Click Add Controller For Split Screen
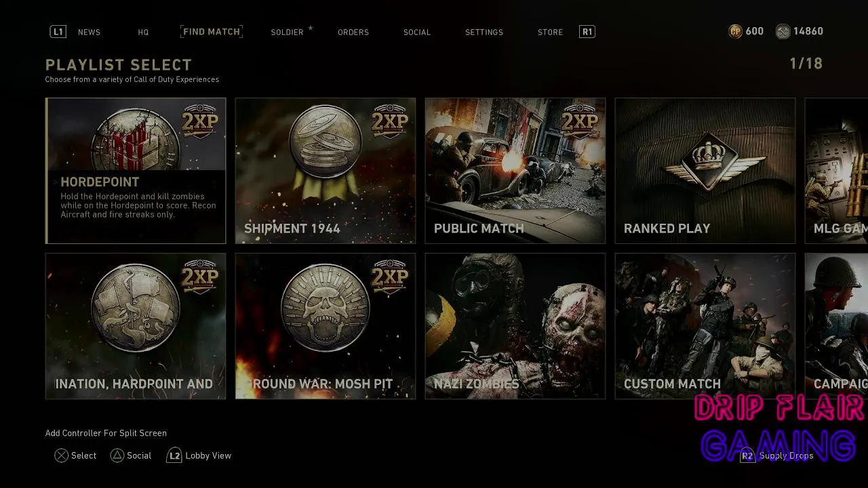Image resolution: width=868 pixels, height=488 pixels. (106, 433)
